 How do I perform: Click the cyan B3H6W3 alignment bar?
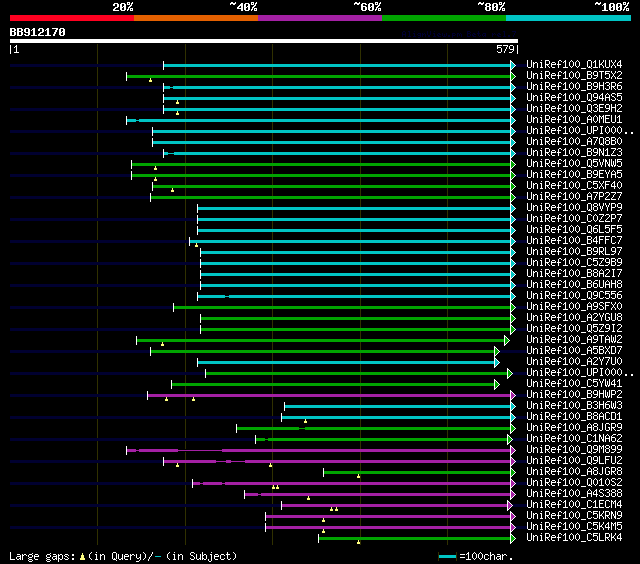coord(398,406)
